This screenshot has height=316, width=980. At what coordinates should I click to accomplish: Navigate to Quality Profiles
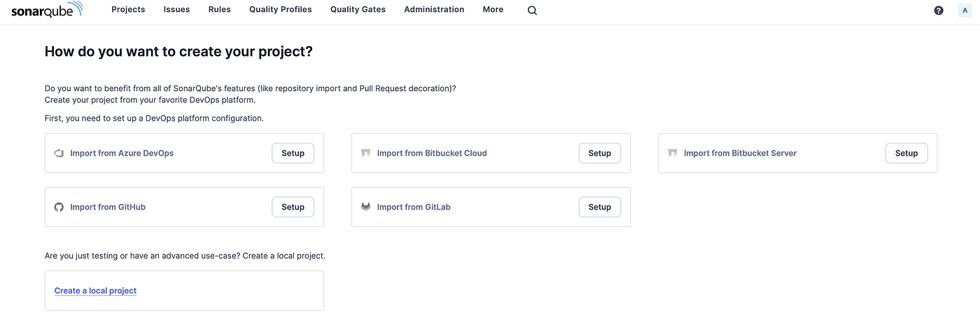281,10
